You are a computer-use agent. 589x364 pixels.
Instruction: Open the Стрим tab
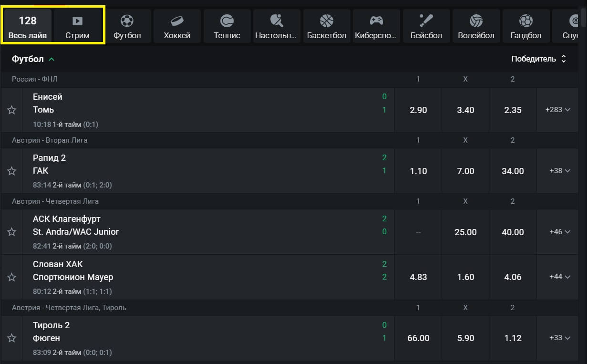77,27
